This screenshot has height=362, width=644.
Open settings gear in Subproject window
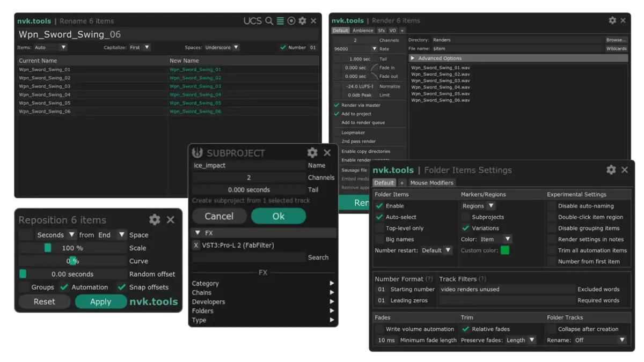[312, 153]
